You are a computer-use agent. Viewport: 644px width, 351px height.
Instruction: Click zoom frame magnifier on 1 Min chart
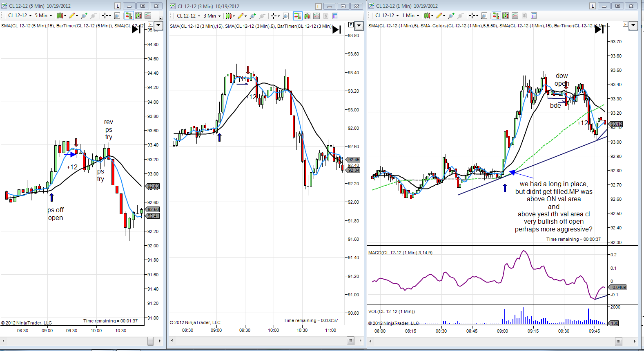point(484,16)
